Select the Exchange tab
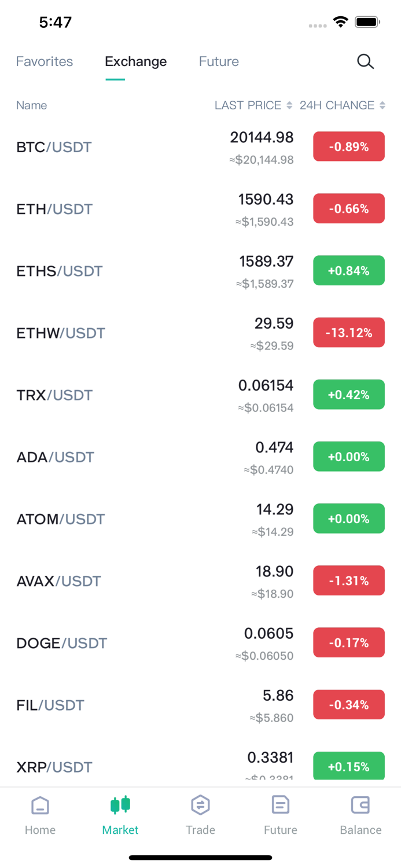 [135, 61]
